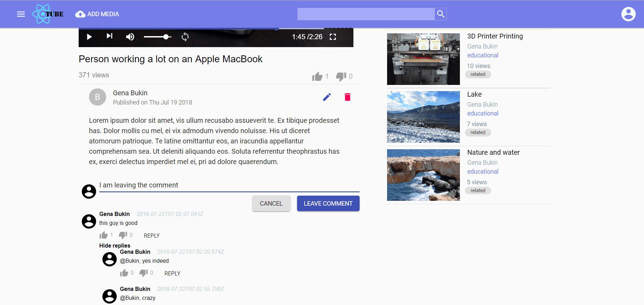The width and height of the screenshot is (644, 305).
Task: Dislike the '@Bukin, yes indeed' reply
Action: point(144,273)
